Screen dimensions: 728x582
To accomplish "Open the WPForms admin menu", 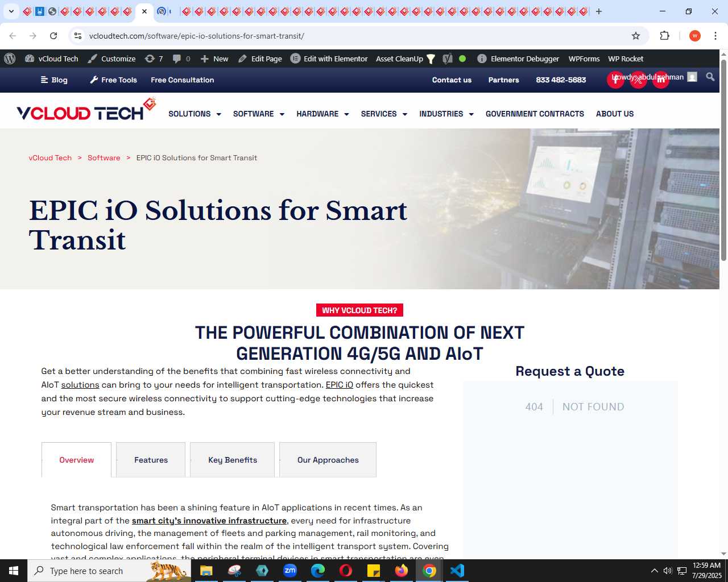I will click(584, 59).
